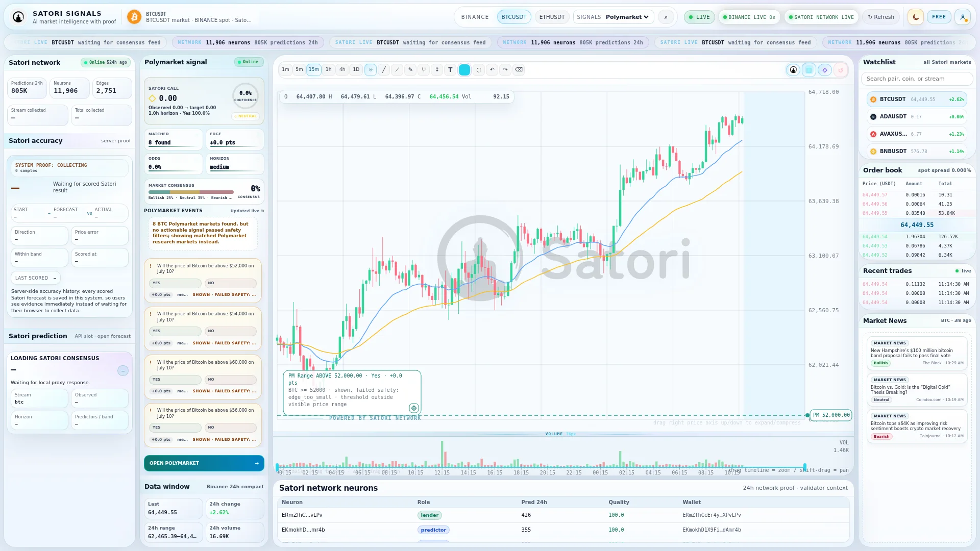
Task: Click the AVAXUSDT red coin icon in watchlist
Action: click(873, 134)
